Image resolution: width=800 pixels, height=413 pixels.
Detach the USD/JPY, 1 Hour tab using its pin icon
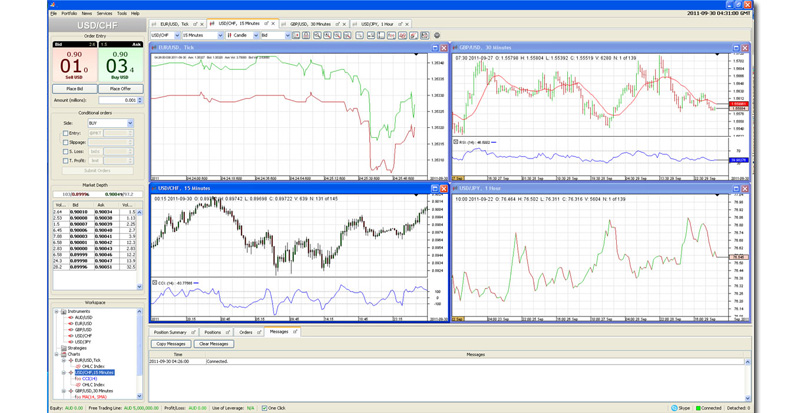click(x=400, y=24)
